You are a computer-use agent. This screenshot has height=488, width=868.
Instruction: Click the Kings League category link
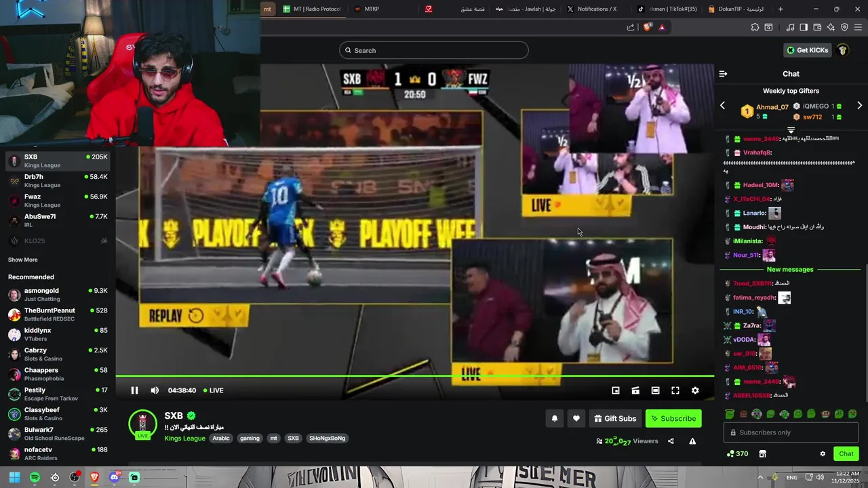click(184, 439)
